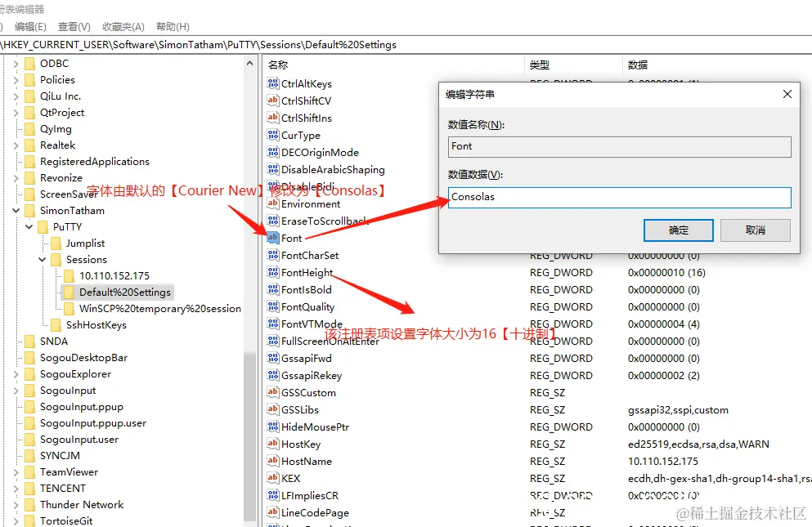Click the GSSCustom string icon

point(273,392)
